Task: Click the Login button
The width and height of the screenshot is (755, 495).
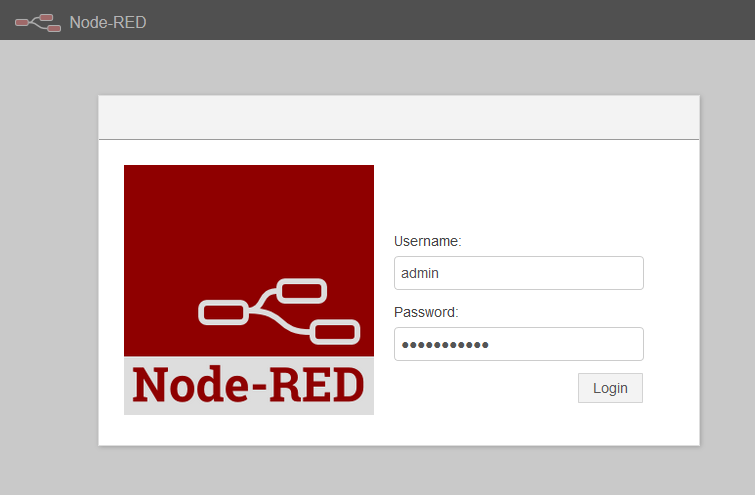Action: pyautogui.click(x=610, y=388)
